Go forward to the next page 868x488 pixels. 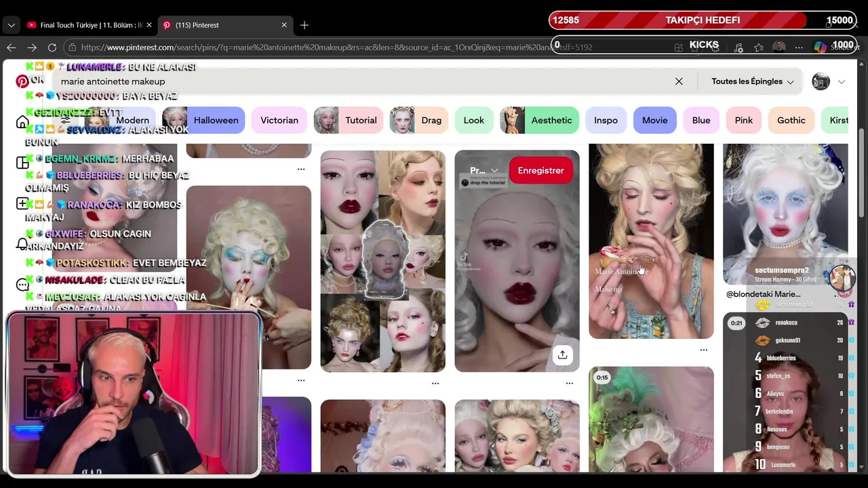click(x=32, y=47)
